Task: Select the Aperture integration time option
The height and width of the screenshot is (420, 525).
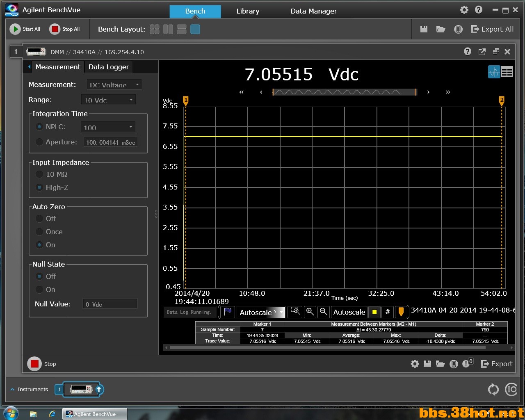Action: point(39,142)
